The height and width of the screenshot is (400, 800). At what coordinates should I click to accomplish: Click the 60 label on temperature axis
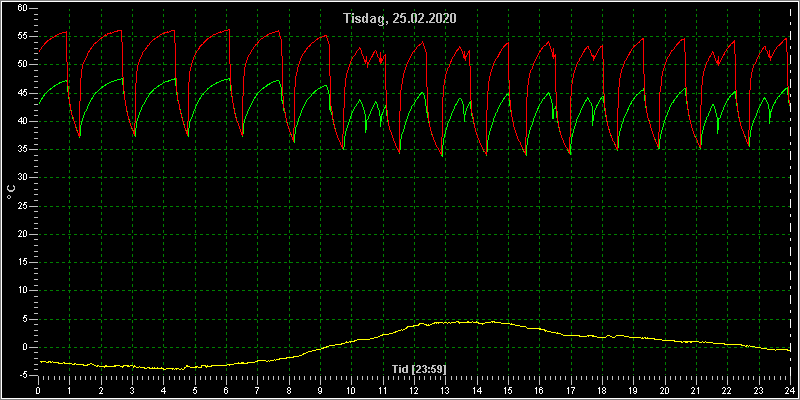click(22, 8)
